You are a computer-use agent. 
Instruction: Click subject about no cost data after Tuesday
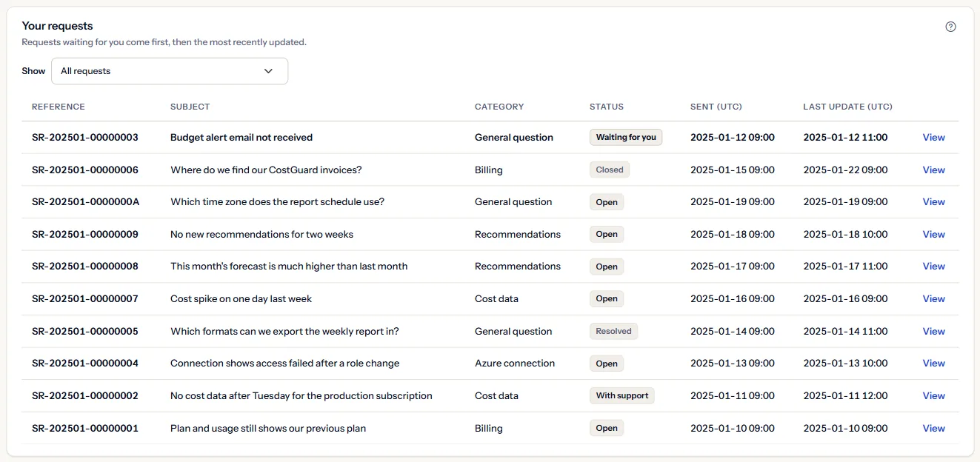[301, 395]
